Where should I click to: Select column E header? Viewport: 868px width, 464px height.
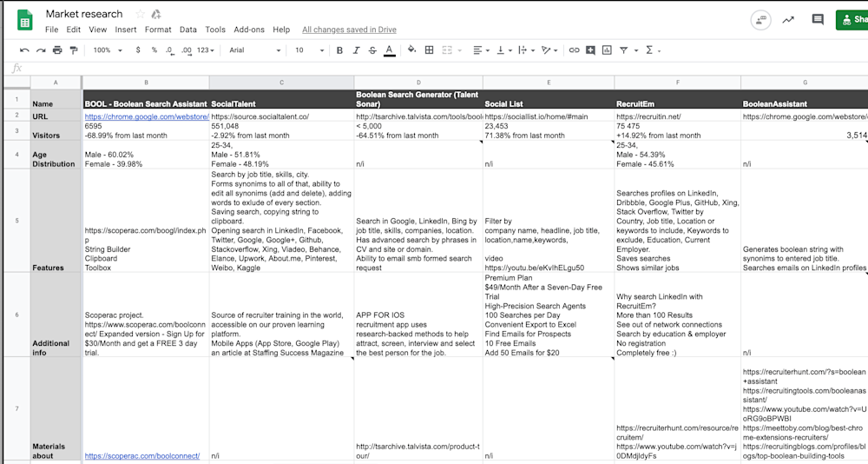point(549,83)
